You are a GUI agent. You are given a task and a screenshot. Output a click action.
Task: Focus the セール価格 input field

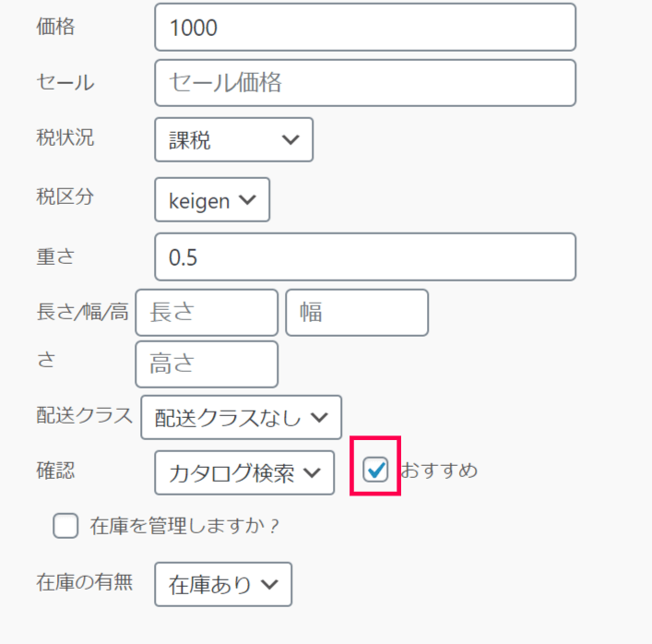pos(365,83)
